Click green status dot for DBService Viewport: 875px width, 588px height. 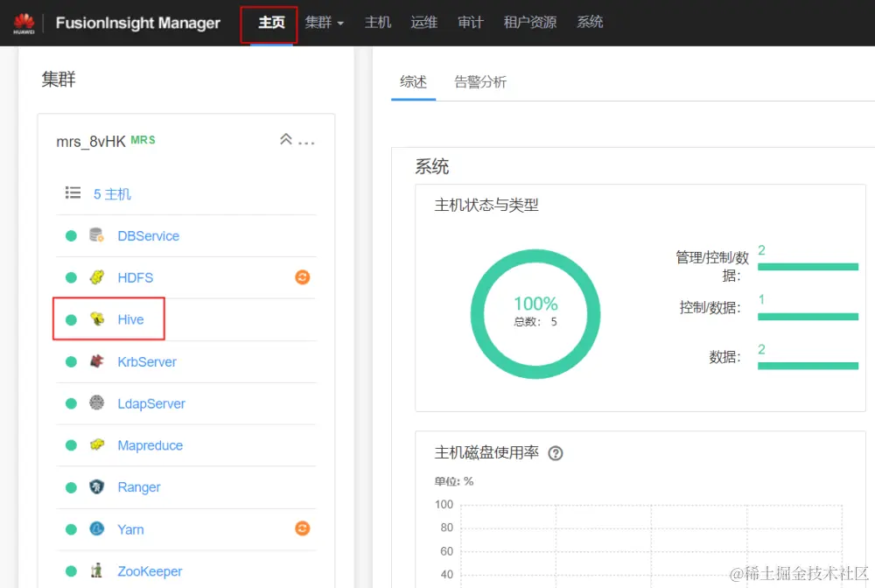pyautogui.click(x=71, y=236)
